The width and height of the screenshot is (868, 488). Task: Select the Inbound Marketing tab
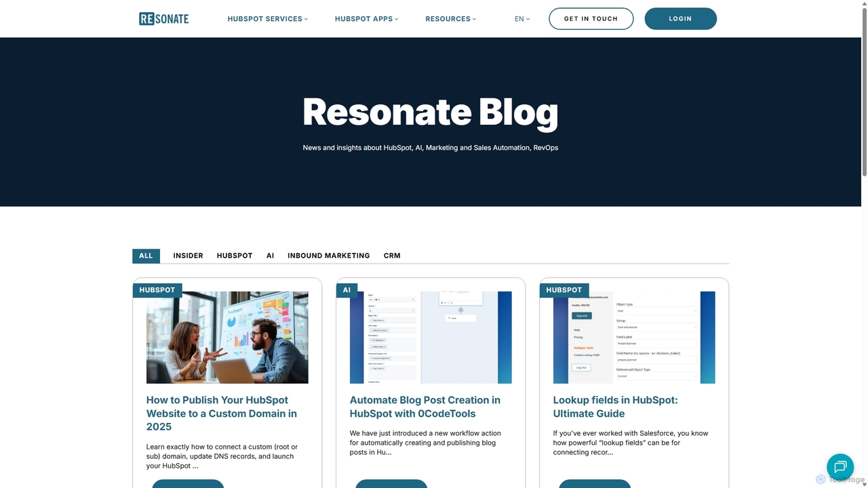329,256
